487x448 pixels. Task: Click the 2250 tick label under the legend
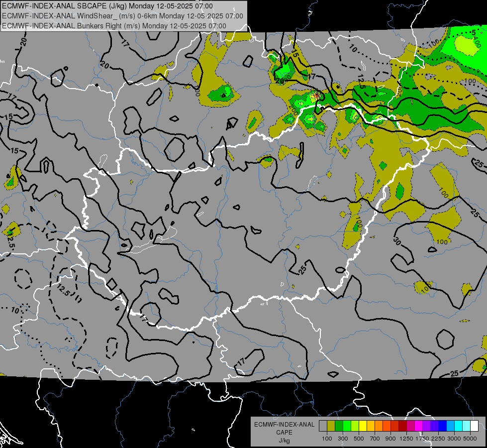438,439
